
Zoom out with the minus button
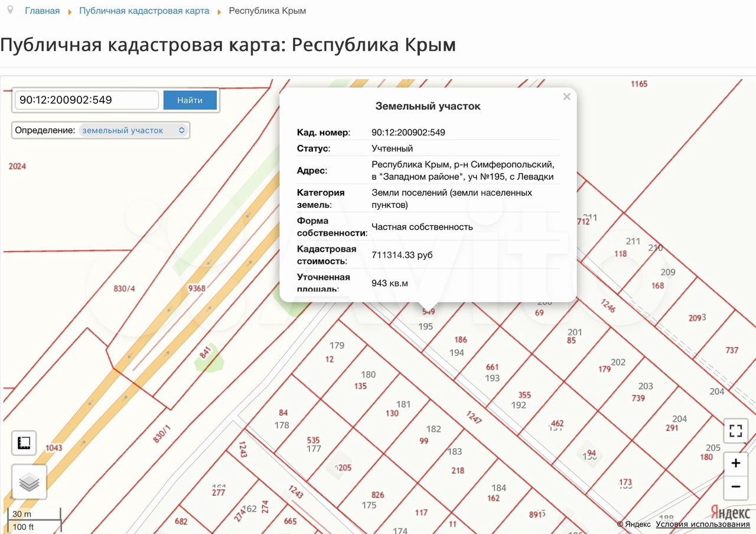click(x=735, y=487)
